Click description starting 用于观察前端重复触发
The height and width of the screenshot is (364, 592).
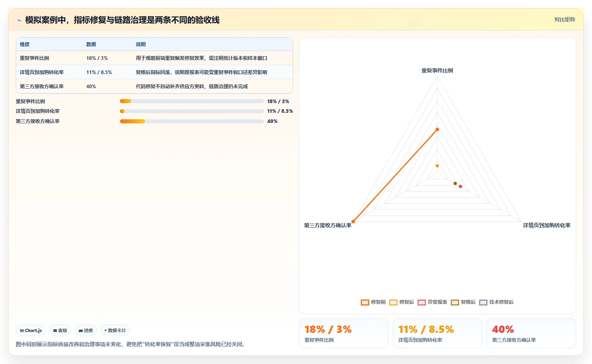click(x=202, y=58)
